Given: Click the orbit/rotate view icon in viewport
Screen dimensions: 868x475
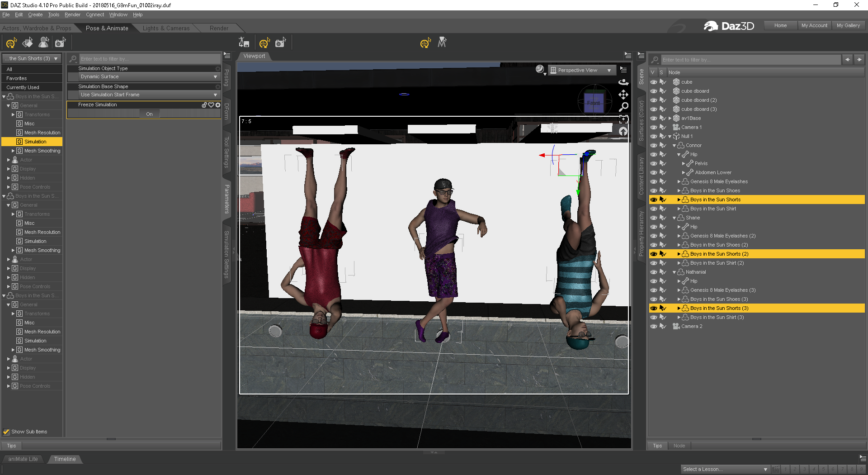Looking at the screenshot, I should click(x=623, y=82).
